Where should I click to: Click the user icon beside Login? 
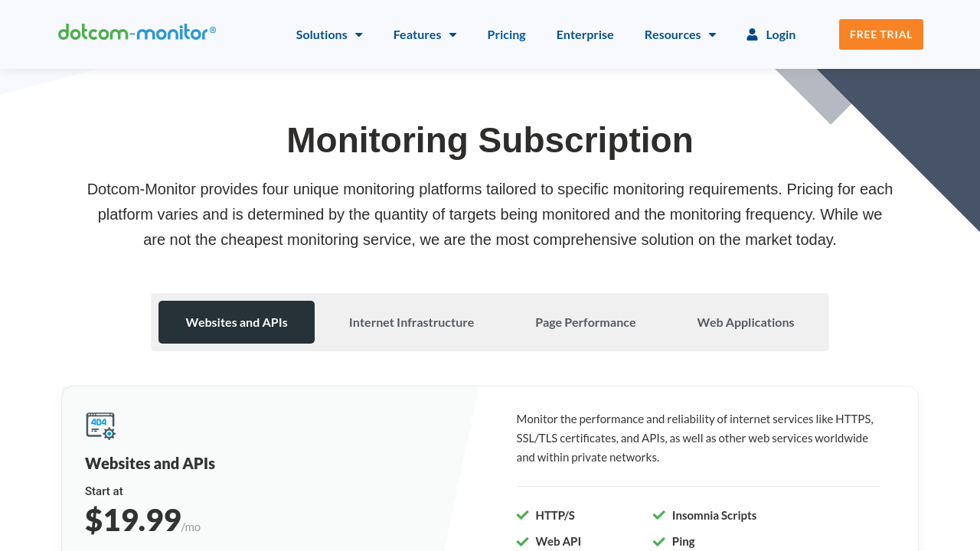[752, 34]
